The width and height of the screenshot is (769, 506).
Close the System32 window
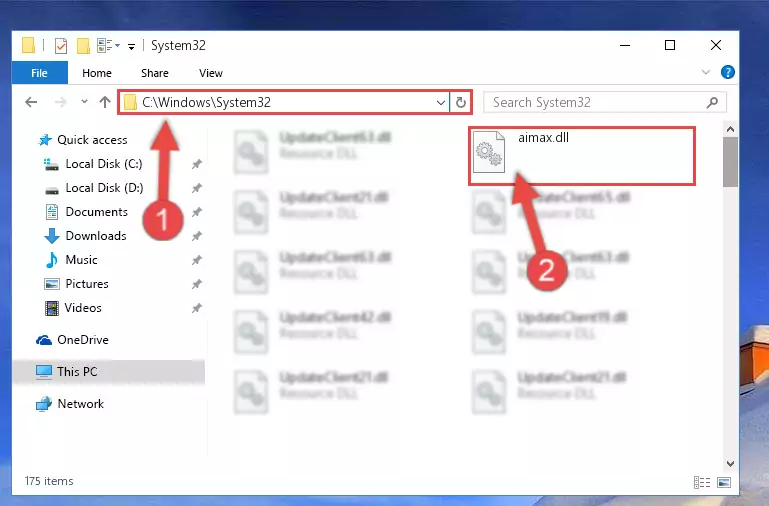tap(716, 46)
